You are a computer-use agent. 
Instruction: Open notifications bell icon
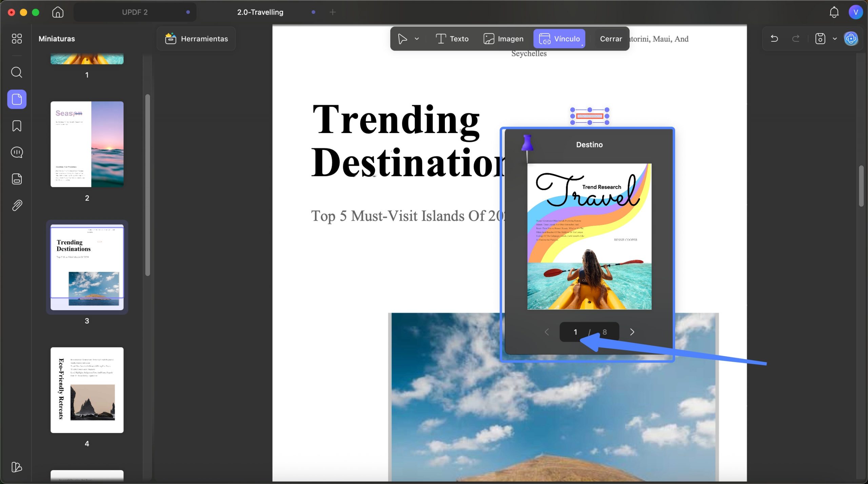[x=834, y=12]
